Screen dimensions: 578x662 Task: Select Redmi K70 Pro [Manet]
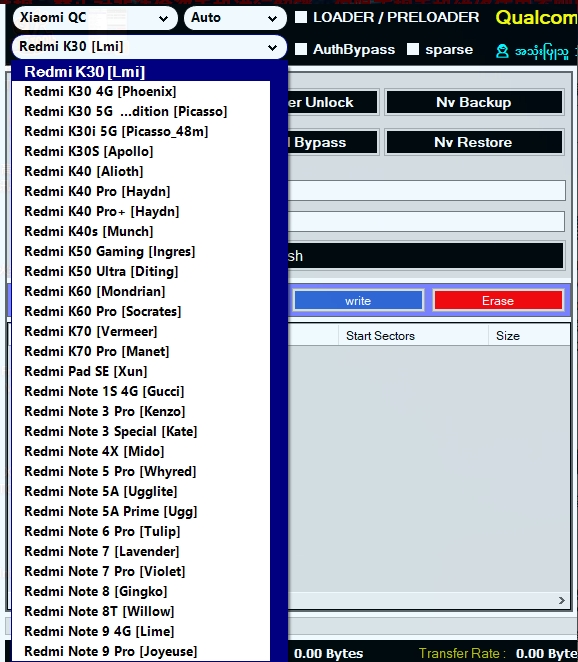(x=141, y=352)
